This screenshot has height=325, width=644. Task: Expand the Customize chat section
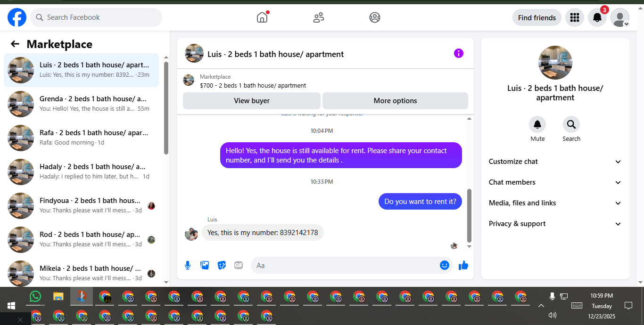pos(555,162)
